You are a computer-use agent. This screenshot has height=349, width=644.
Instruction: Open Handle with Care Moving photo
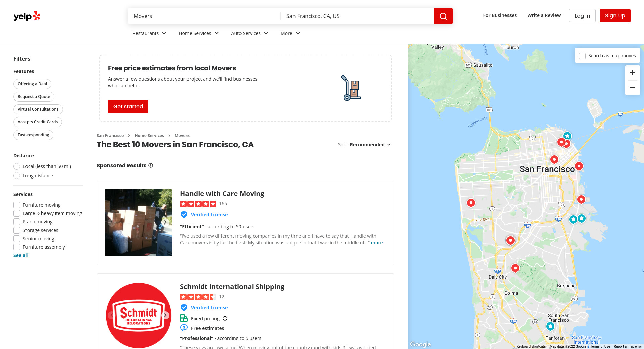[139, 222]
